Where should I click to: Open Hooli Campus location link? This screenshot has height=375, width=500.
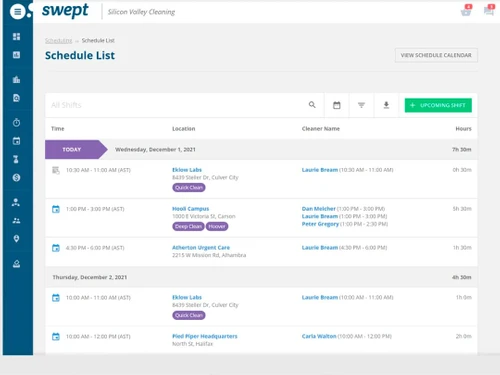tap(190, 209)
